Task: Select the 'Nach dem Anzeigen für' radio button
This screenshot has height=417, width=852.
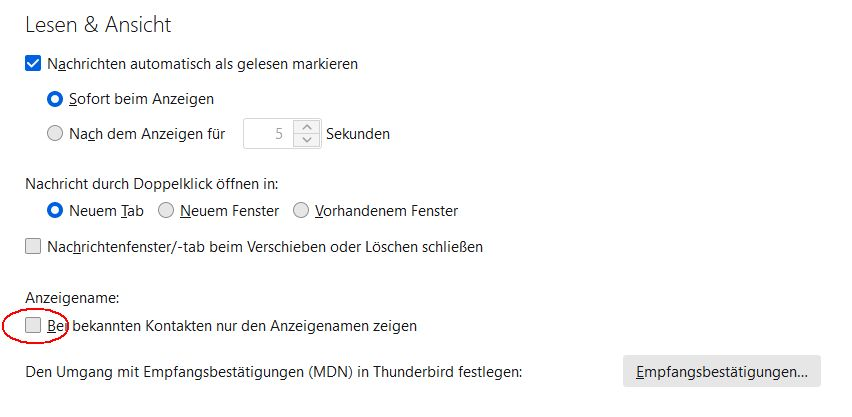Action: click(57, 133)
